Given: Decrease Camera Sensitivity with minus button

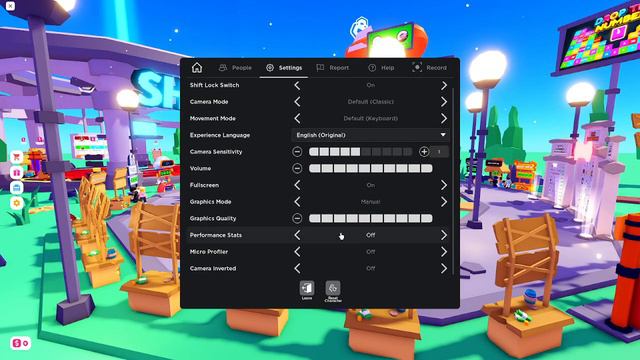Looking at the screenshot, I should (x=297, y=152).
